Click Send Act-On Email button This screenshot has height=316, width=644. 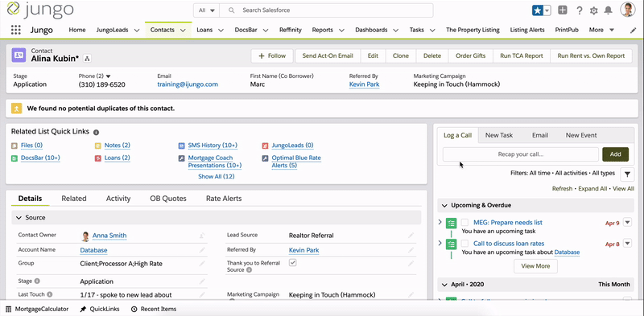pyautogui.click(x=328, y=55)
